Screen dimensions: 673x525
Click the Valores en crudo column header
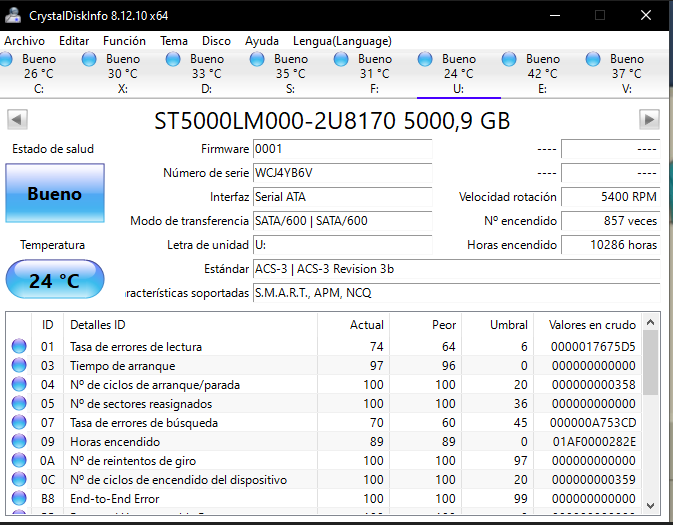pyautogui.click(x=588, y=325)
